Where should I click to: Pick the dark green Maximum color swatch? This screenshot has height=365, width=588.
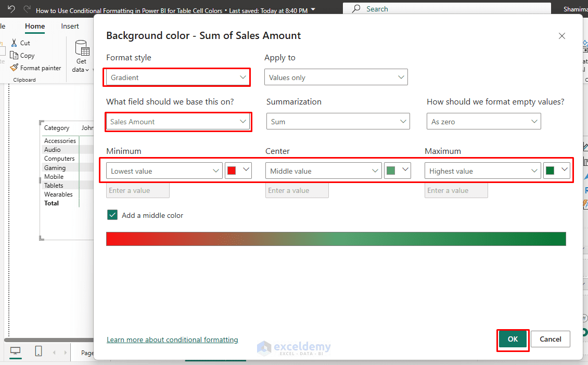[550, 171]
